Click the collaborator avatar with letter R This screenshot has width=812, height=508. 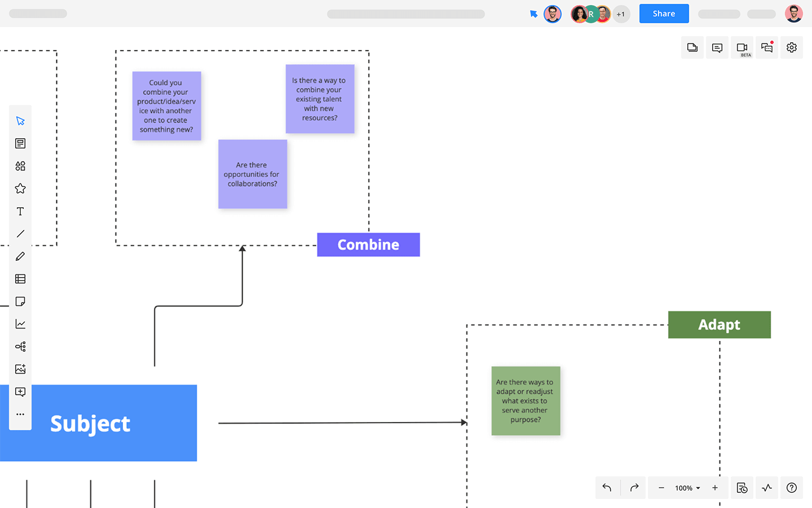[591, 14]
